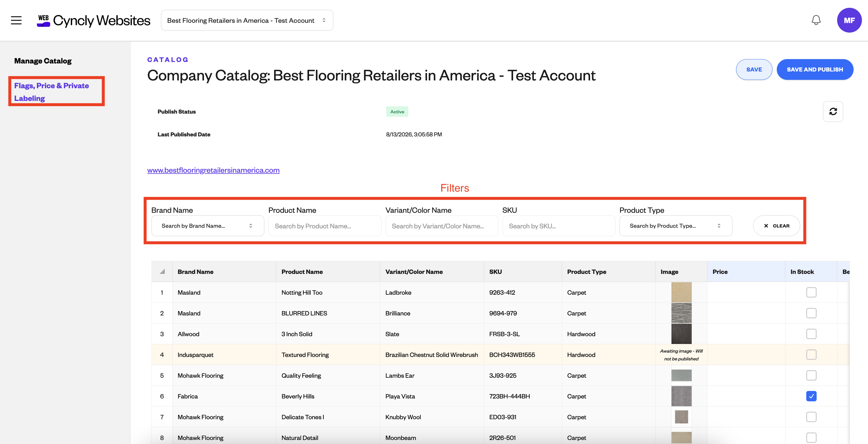
Task: Check In Stock for Quality Feeling
Action: (x=811, y=375)
